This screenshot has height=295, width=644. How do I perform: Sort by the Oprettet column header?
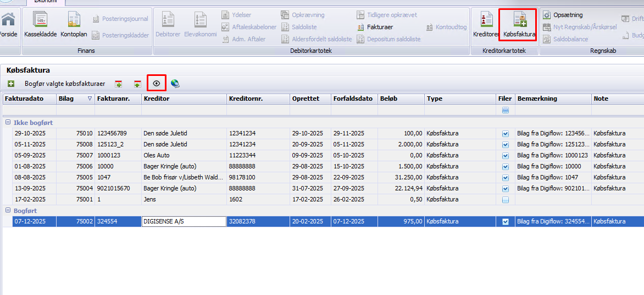click(x=310, y=99)
